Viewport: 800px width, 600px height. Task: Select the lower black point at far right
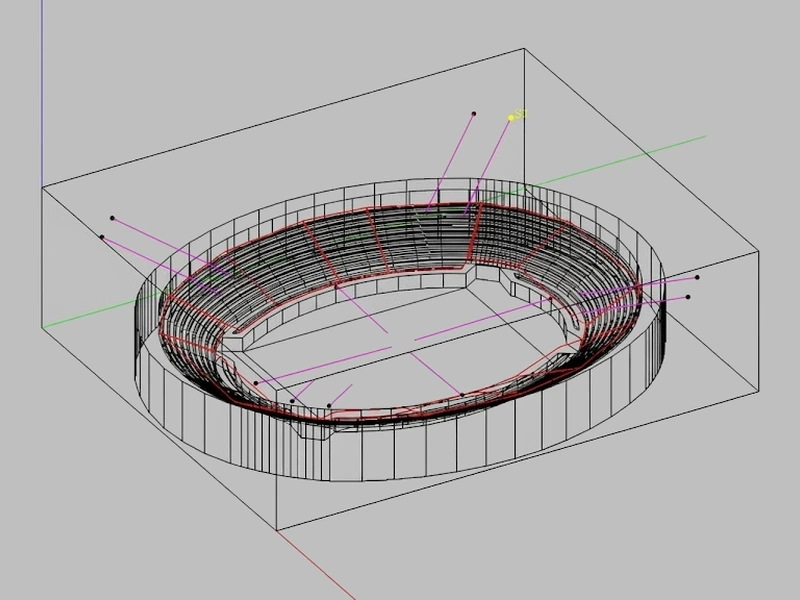[x=688, y=297]
